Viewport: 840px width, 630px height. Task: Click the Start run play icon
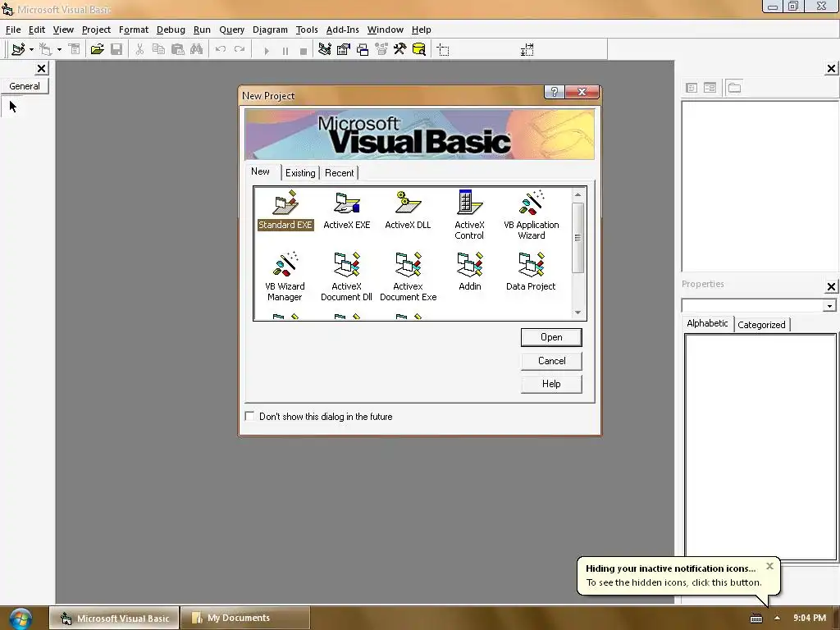tap(267, 51)
